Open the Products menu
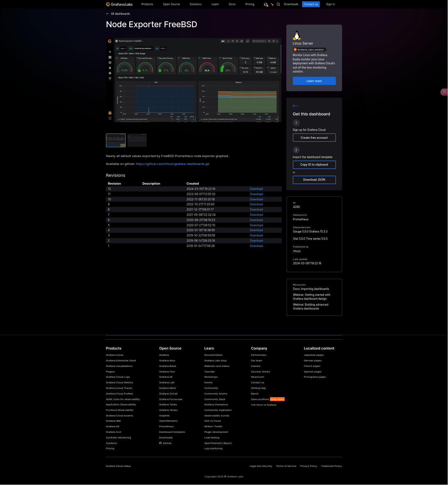The image size is (448, 485). [147, 4]
